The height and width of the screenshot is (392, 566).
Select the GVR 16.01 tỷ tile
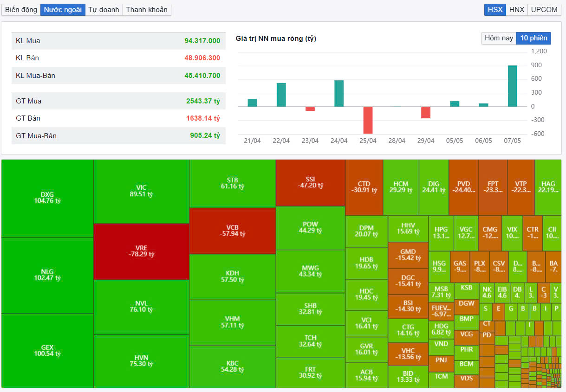tap(366, 349)
